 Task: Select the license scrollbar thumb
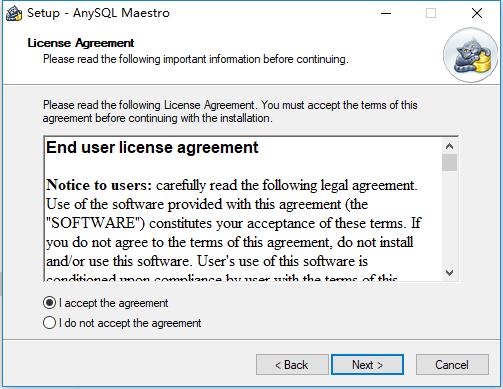(x=449, y=162)
